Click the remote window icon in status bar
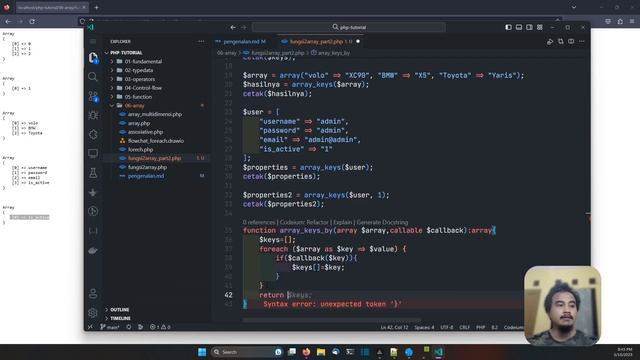 90,327
